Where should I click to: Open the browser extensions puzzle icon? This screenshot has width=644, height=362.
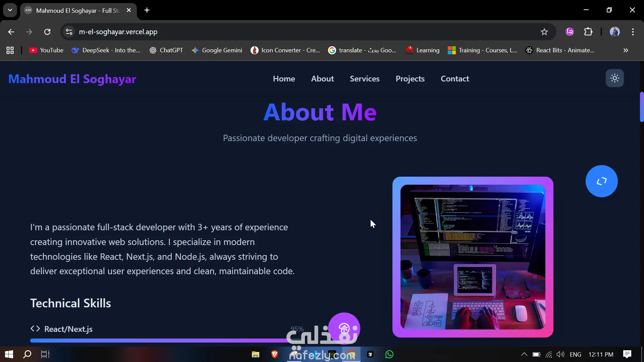coord(588,32)
